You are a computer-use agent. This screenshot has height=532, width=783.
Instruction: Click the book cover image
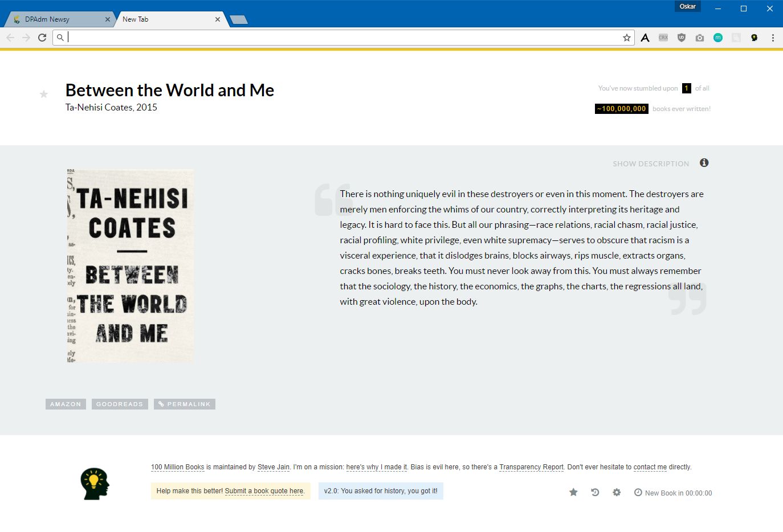(130, 266)
